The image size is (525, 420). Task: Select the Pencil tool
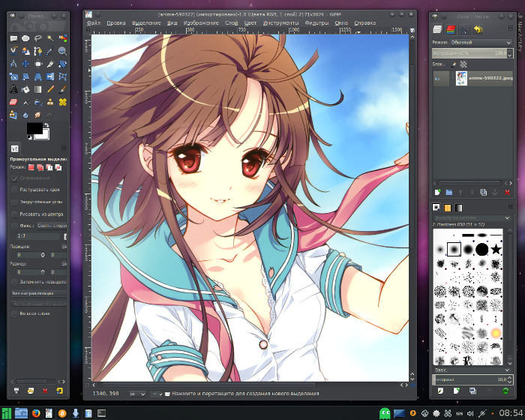pyautogui.click(x=50, y=89)
